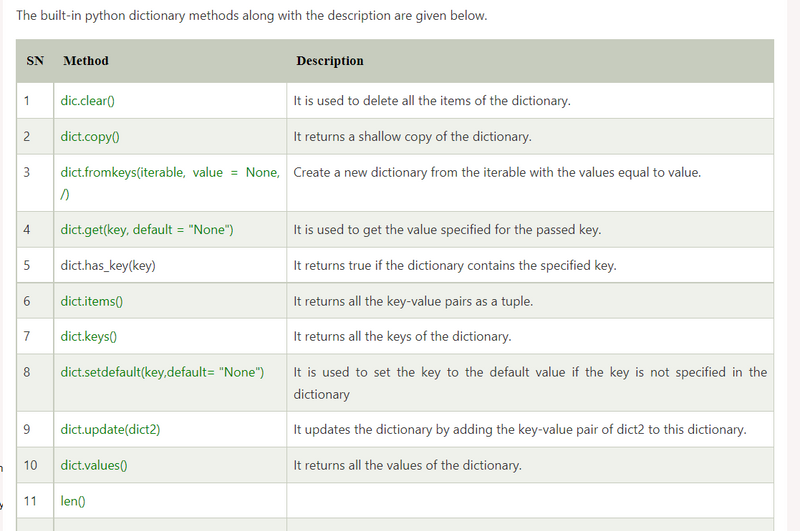Click the Description column header
800x531 pixels.
(330, 61)
